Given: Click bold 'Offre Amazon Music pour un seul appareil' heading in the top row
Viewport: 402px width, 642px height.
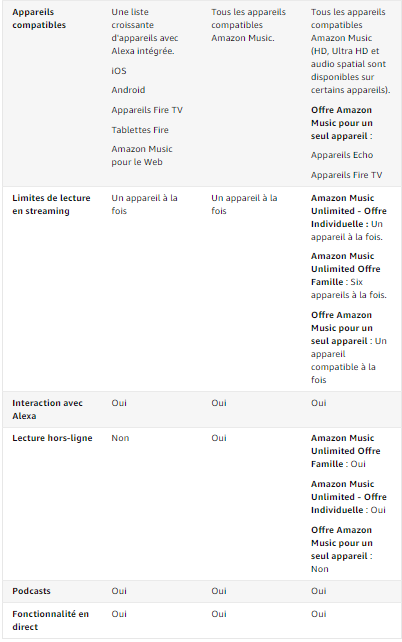Looking at the screenshot, I should [x=342, y=123].
